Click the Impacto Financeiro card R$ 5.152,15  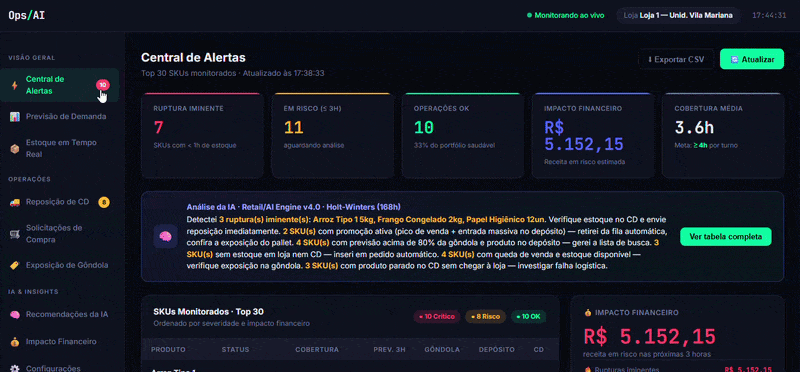(593, 135)
